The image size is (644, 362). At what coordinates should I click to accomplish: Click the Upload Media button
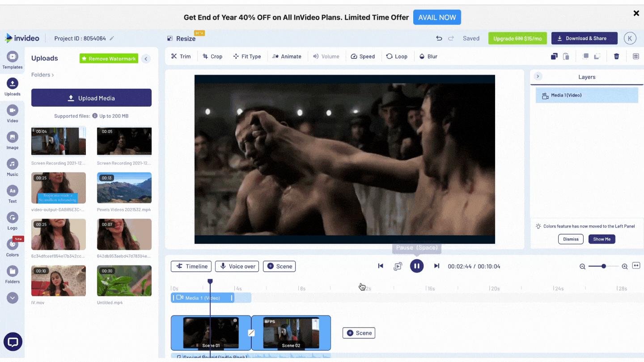[91, 98]
